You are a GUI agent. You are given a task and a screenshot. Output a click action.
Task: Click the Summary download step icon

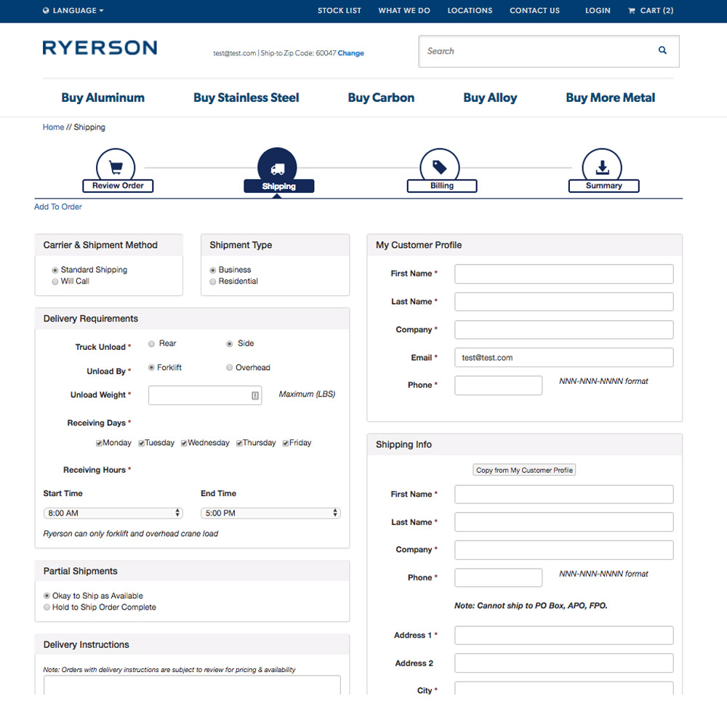click(x=602, y=167)
